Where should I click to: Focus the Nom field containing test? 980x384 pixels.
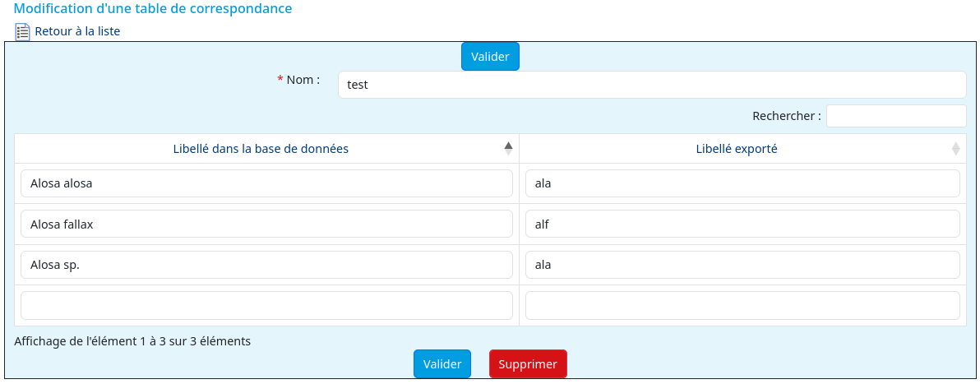click(x=652, y=85)
